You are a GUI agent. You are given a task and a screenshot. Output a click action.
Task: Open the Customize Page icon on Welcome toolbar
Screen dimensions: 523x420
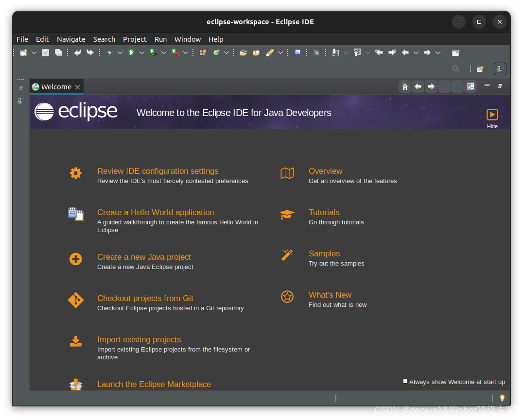pyautogui.click(x=470, y=86)
